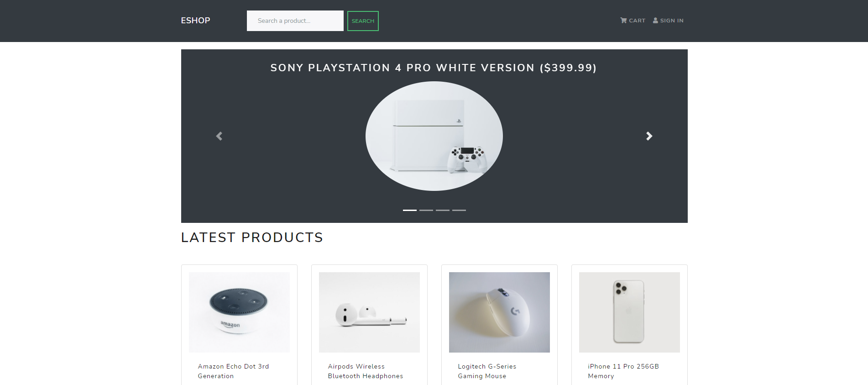Focus the Search a product field
The image size is (868, 385).
[295, 21]
